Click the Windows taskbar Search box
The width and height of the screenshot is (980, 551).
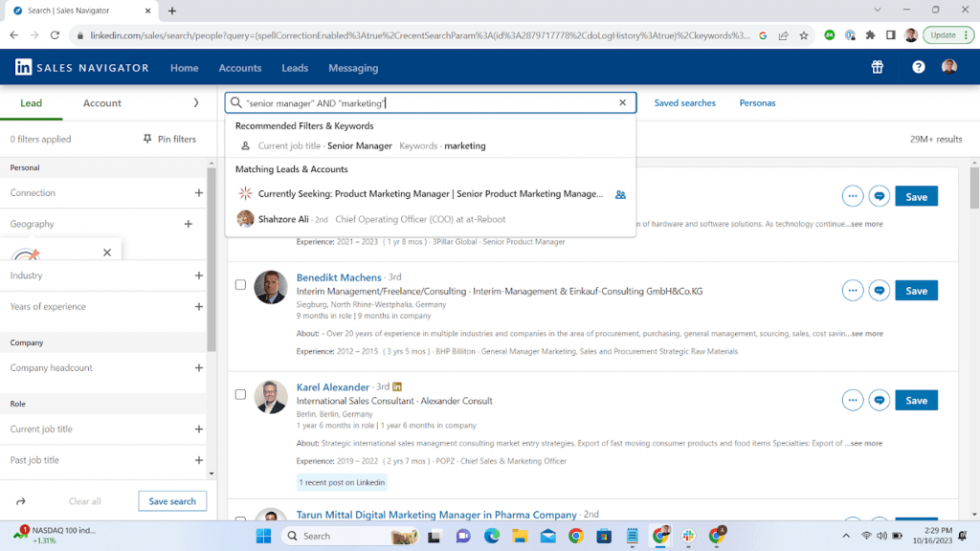pyautogui.click(x=350, y=536)
